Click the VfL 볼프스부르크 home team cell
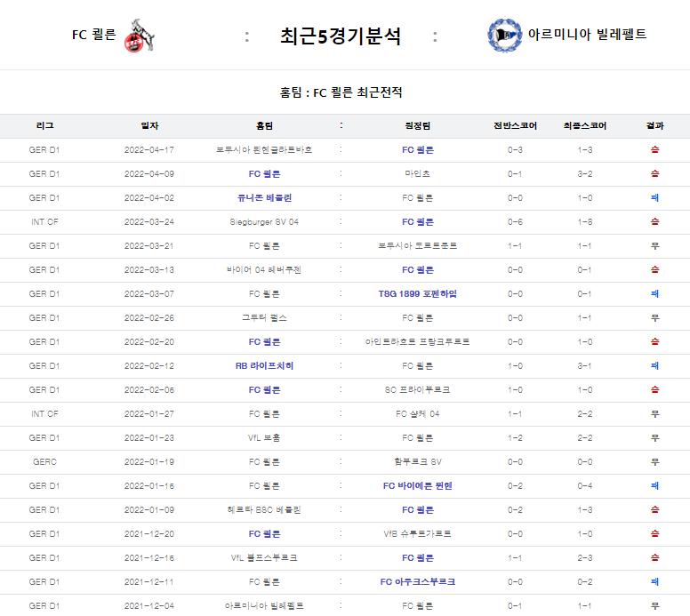 264,557
